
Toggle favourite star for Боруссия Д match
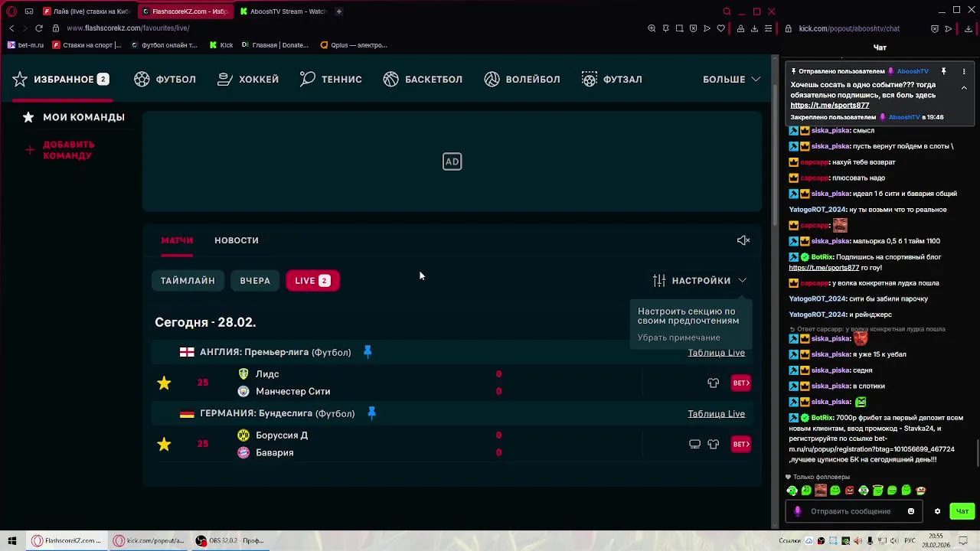(x=164, y=444)
